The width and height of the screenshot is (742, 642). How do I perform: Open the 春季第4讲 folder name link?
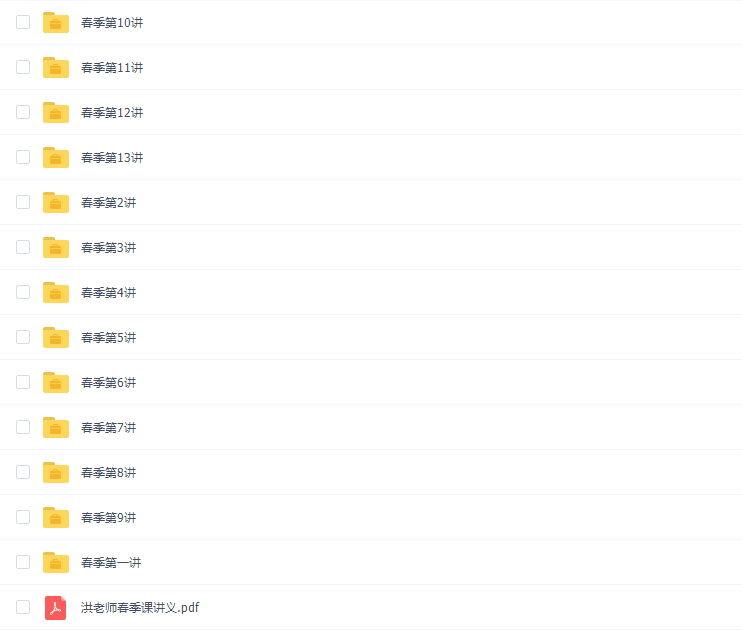pyautogui.click(x=108, y=293)
